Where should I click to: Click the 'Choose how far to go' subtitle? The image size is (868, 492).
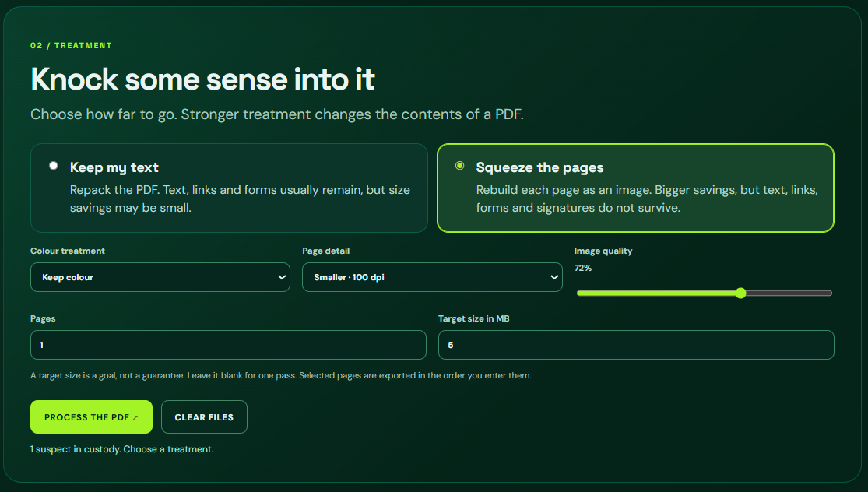pyautogui.click(x=277, y=114)
